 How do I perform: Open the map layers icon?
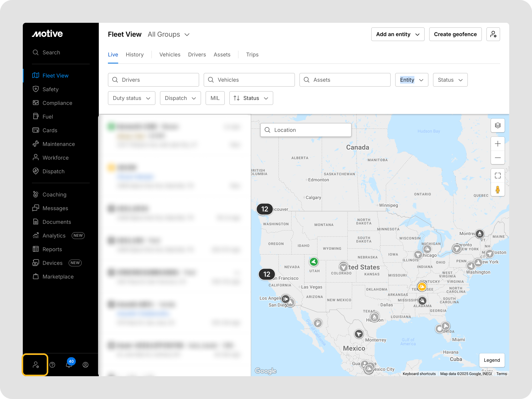pyautogui.click(x=497, y=125)
